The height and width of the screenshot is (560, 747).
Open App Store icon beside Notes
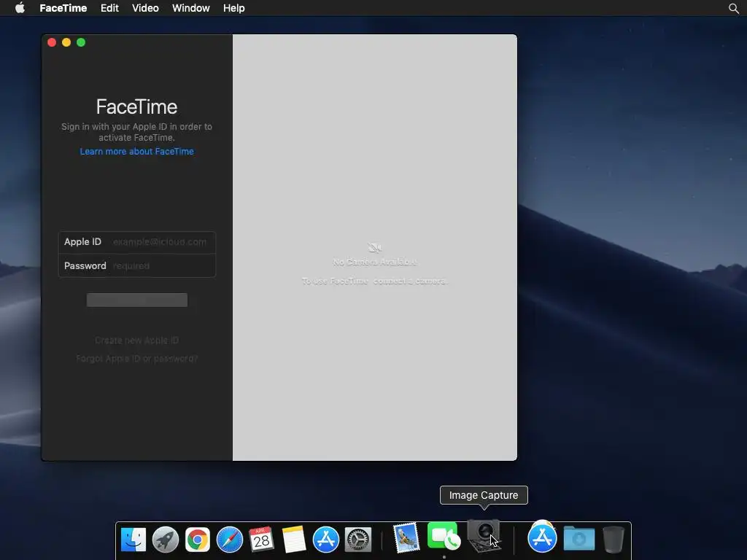[326, 540]
